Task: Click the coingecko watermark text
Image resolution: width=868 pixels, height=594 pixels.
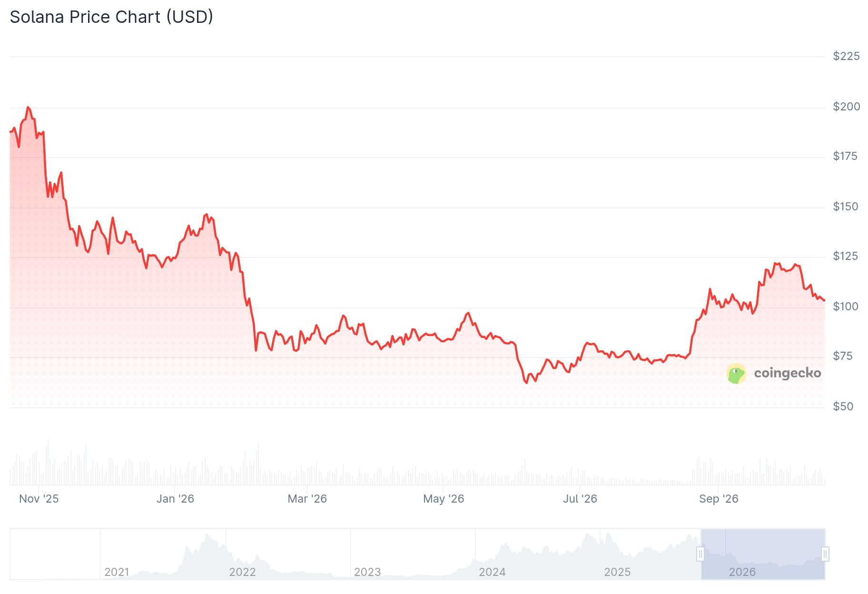Action: point(788,373)
